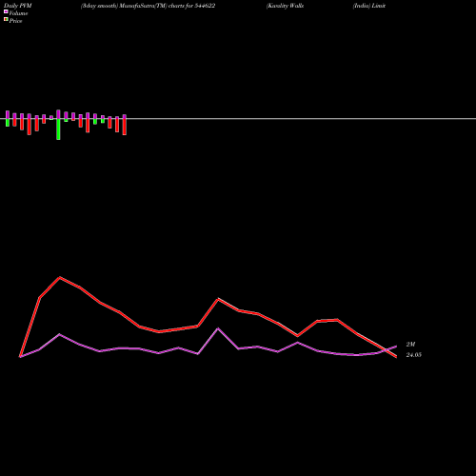Click the peak of the red price line
Screen dimensions: 476x476
(x=60, y=278)
